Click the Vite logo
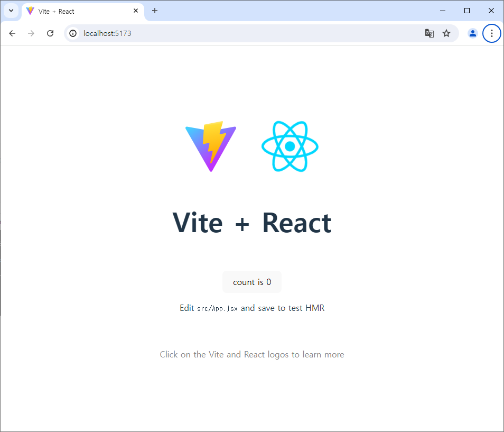Screen dimensions: 504x432 coord(211,146)
